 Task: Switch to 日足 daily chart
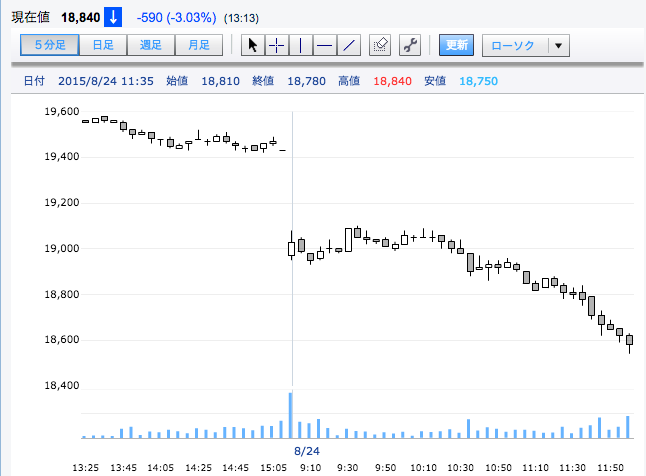point(103,45)
